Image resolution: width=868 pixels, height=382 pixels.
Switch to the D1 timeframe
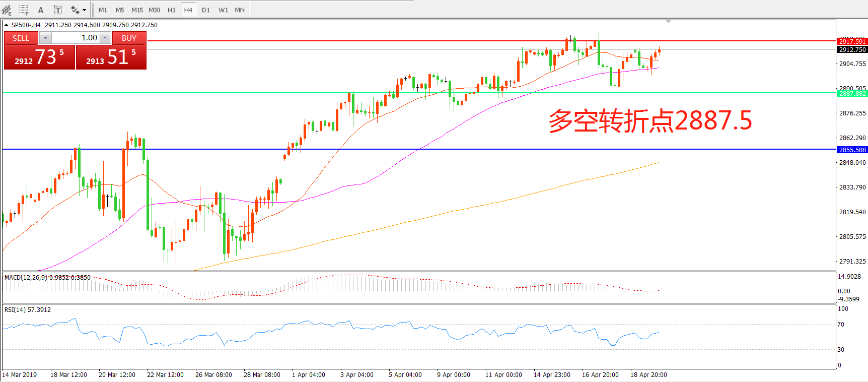[x=205, y=10]
